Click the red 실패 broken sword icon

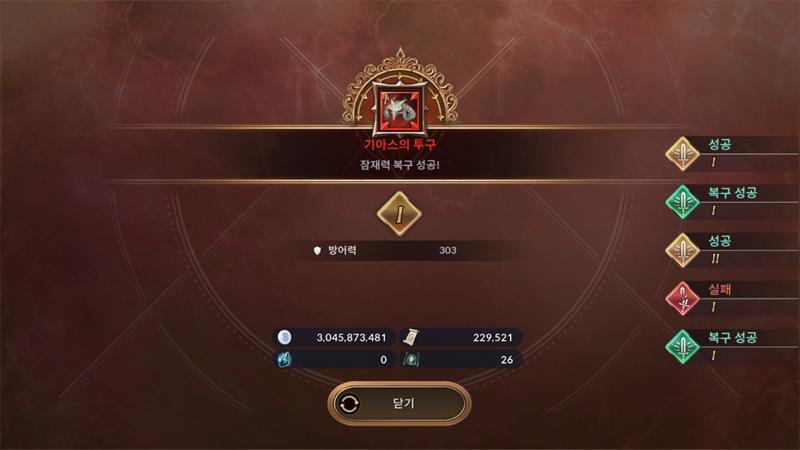(x=682, y=298)
